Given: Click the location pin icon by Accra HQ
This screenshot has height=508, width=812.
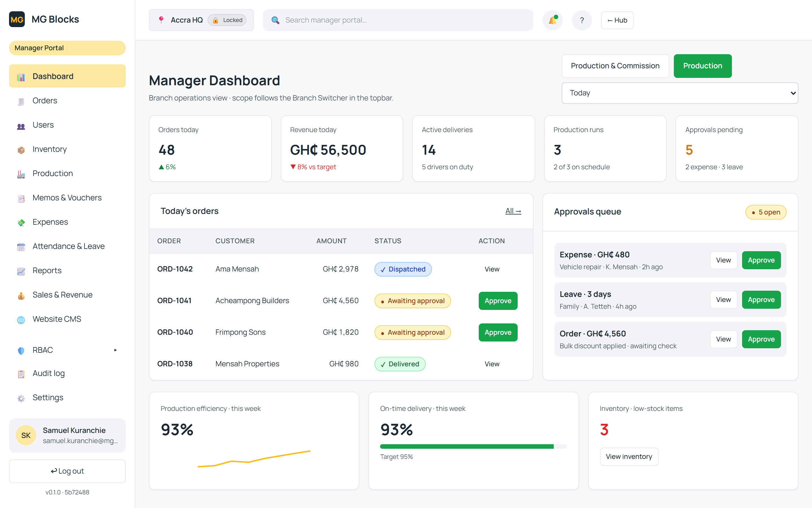Looking at the screenshot, I should coord(161,20).
